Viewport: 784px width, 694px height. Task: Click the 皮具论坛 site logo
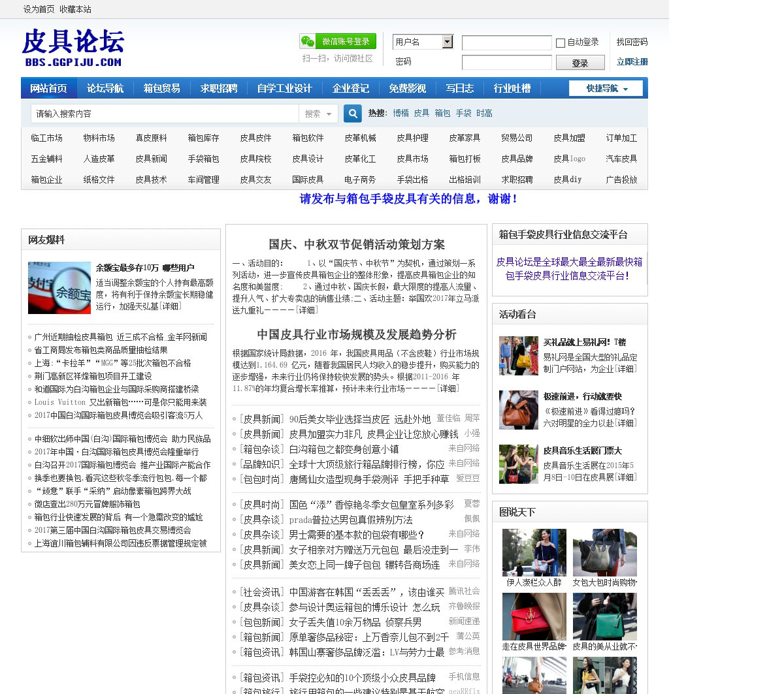pyautogui.click(x=73, y=48)
